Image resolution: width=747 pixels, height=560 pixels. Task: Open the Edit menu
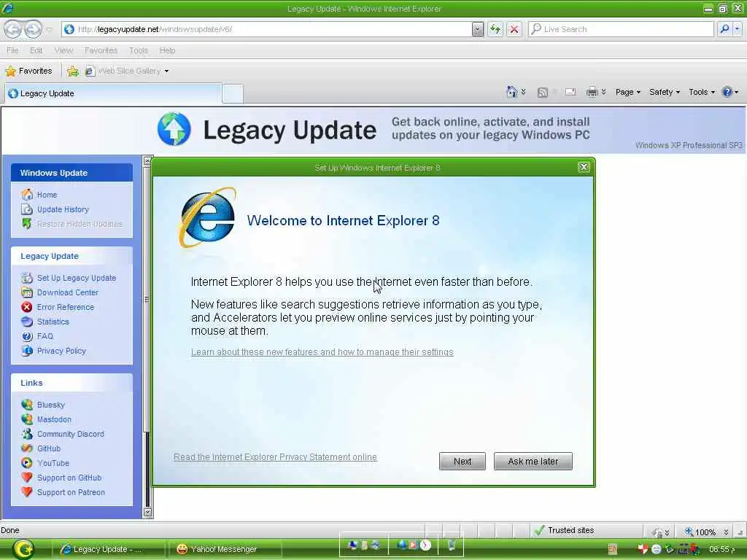click(x=36, y=50)
